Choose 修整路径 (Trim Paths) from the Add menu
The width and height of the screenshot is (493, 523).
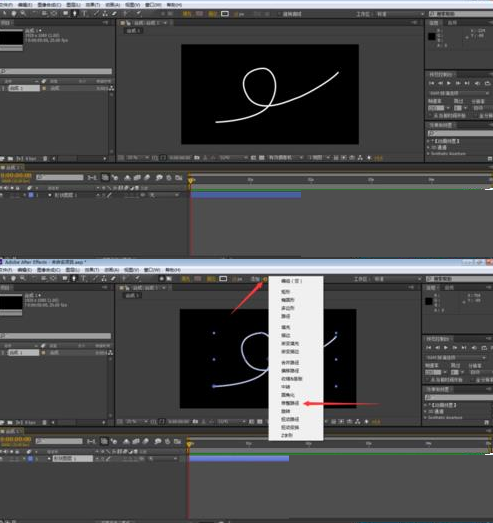tap(290, 403)
